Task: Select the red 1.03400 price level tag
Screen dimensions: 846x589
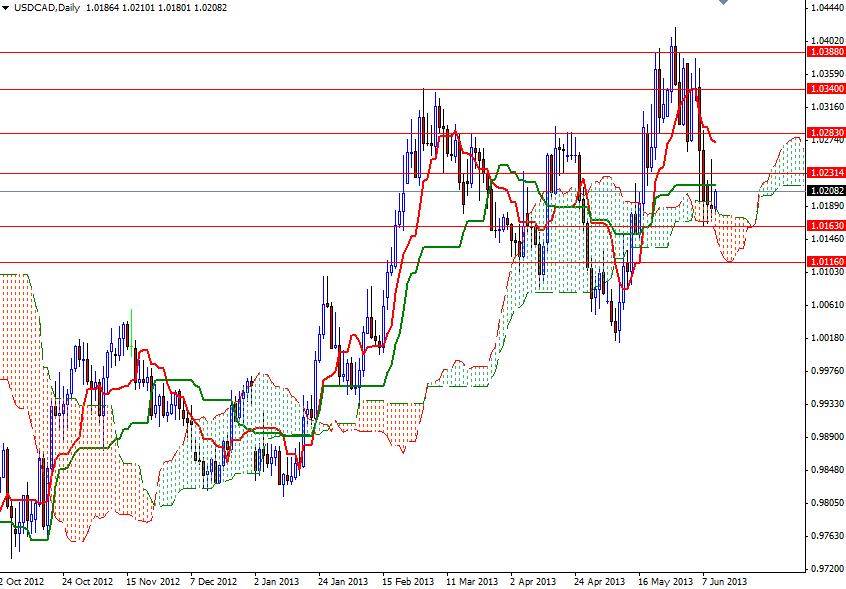Action: tap(825, 88)
